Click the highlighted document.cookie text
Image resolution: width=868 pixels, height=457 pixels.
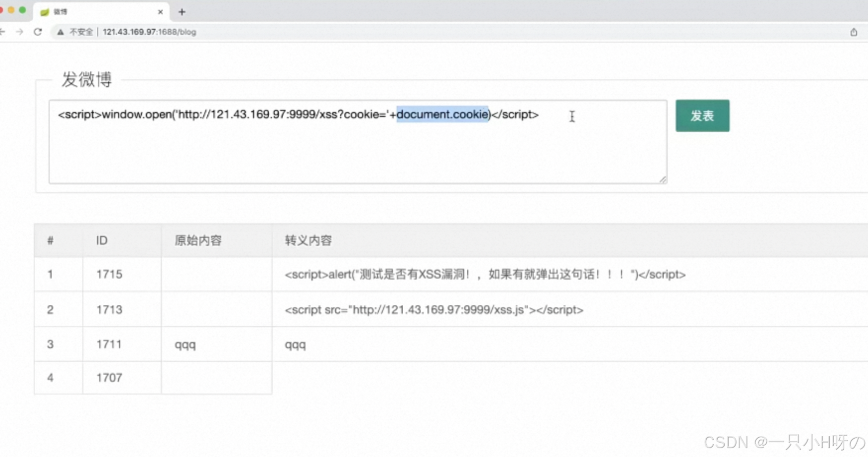pyautogui.click(x=442, y=114)
